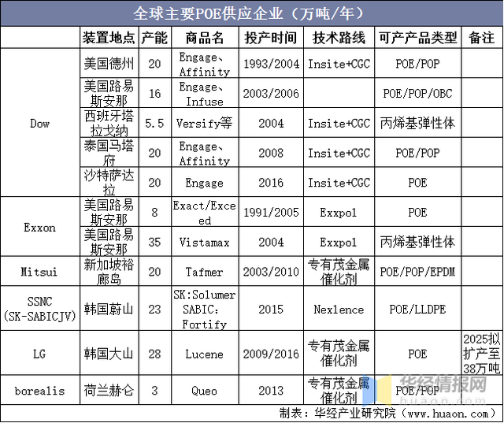Select the 'Lucene' product name cell

pyautogui.click(x=205, y=354)
